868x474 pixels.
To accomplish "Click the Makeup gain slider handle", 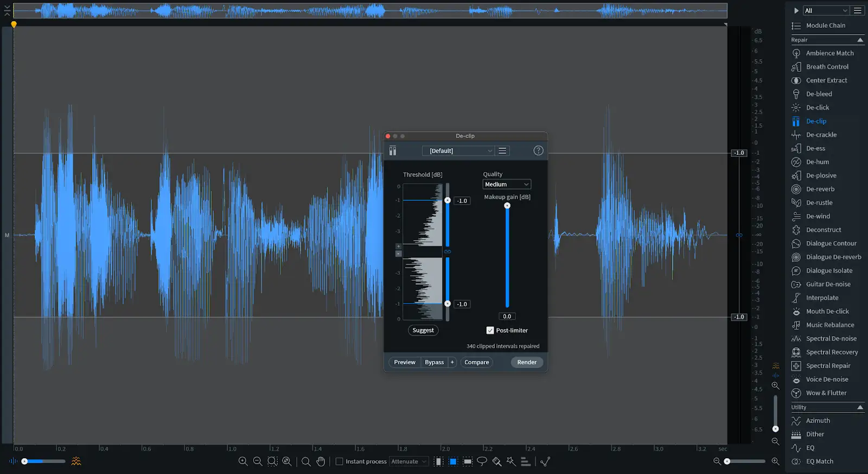I will [x=507, y=206].
